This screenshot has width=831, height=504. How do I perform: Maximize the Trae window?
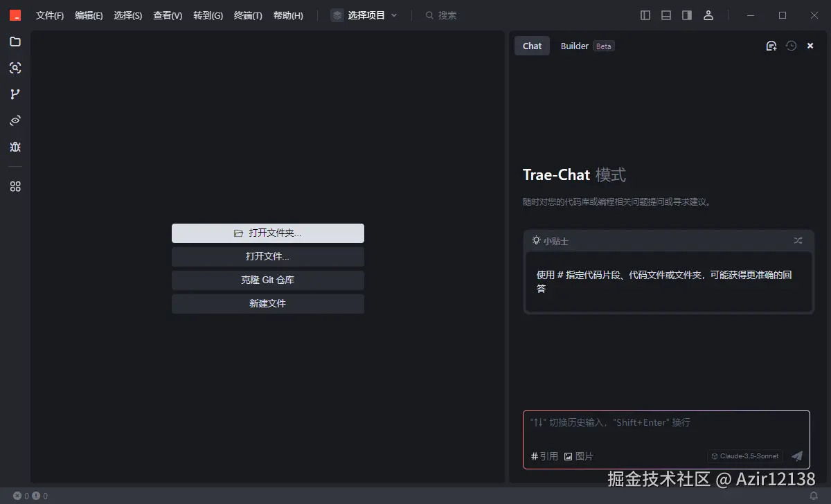[783, 15]
